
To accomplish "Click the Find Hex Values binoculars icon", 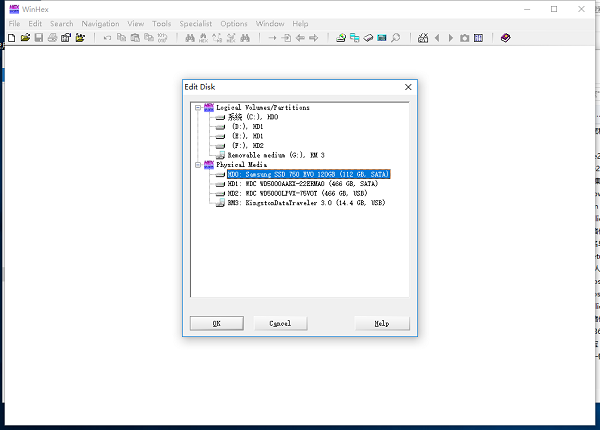I will [204, 38].
